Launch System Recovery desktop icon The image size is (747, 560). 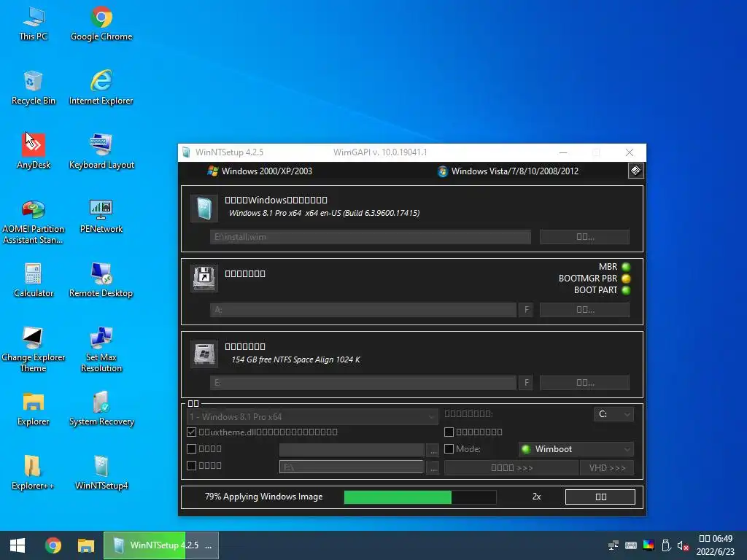point(101,410)
